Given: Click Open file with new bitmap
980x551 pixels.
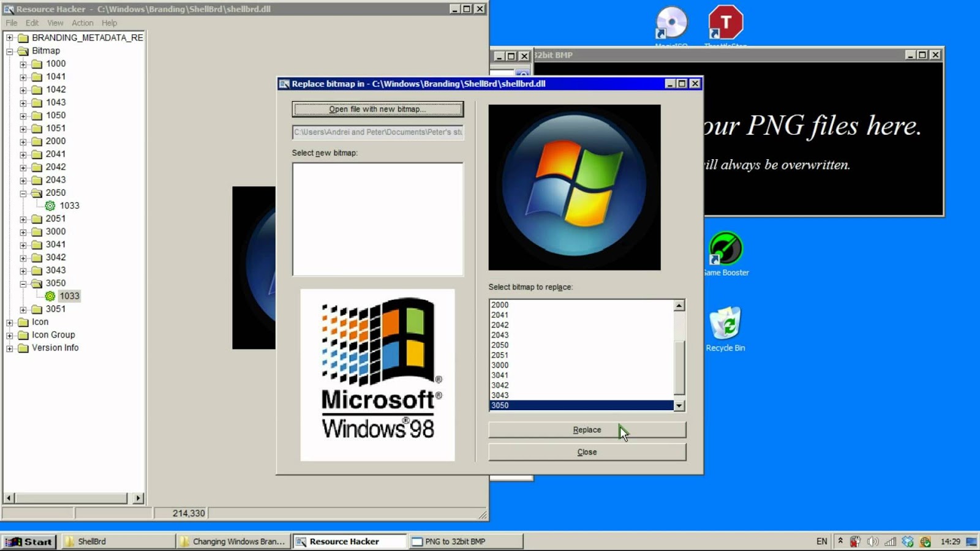Looking at the screenshot, I should (378, 110).
